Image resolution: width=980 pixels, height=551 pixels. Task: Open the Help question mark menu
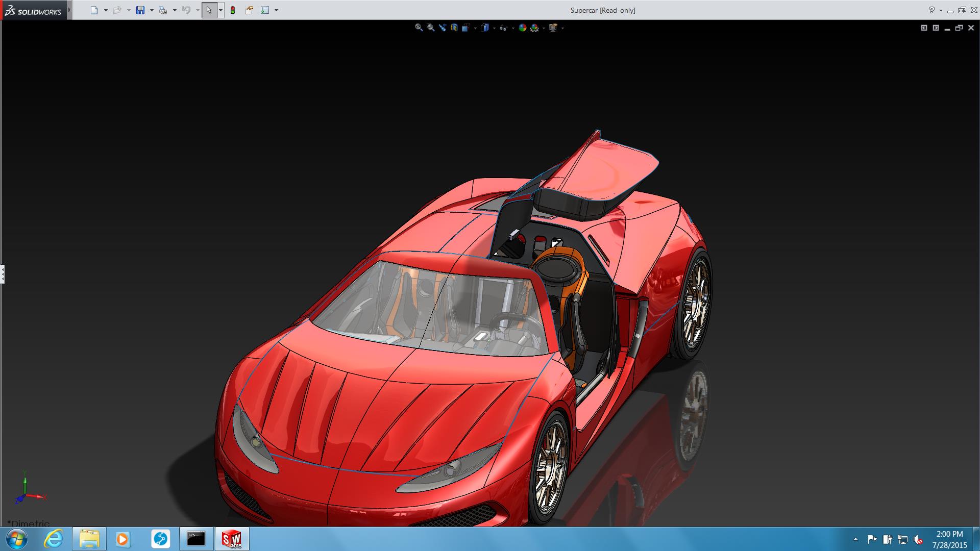pyautogui.click(x=932, y=10)
